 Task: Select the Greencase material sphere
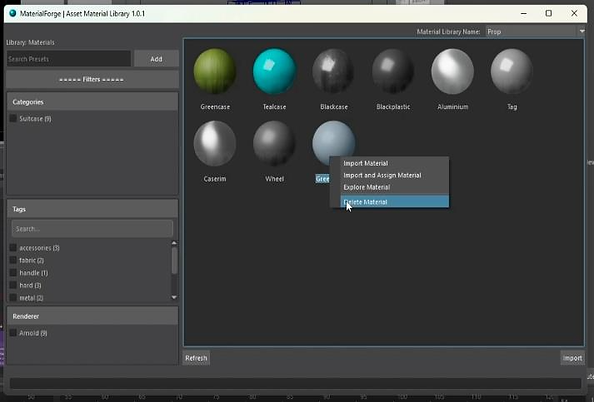[x=215, y=71]
